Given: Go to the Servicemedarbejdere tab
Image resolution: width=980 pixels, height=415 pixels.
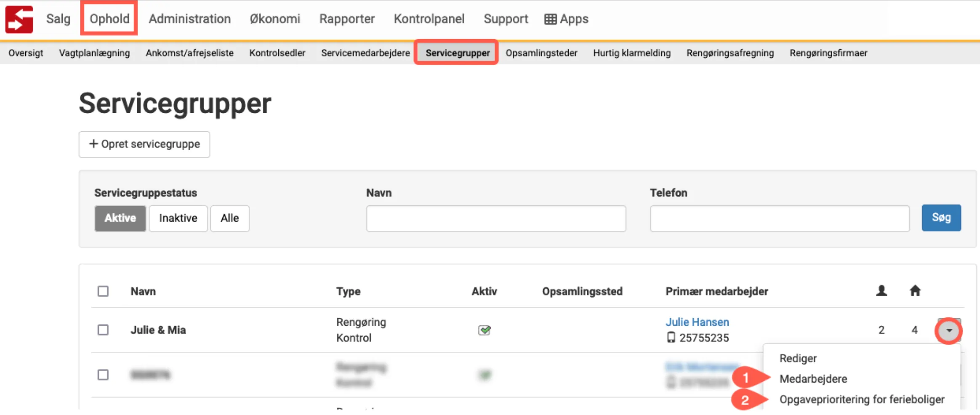Looking at the screenshot, I should click(365, 53).
